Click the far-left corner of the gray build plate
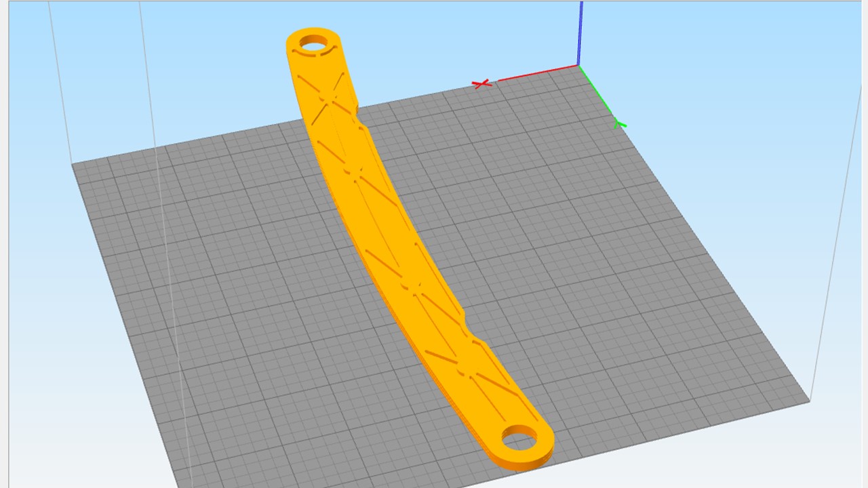868x488 pixels. pyautogui.click(x=73, y=164)
